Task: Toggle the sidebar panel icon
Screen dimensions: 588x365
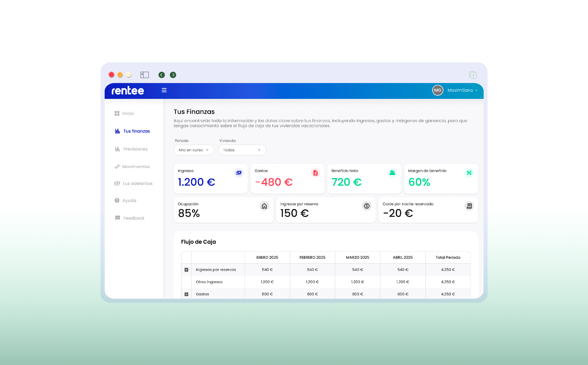Action: coord(145,75)
